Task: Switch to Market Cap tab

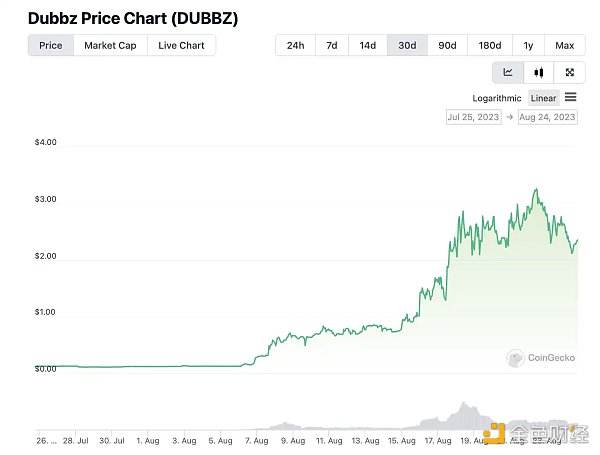Action: (x=110, y=45)
